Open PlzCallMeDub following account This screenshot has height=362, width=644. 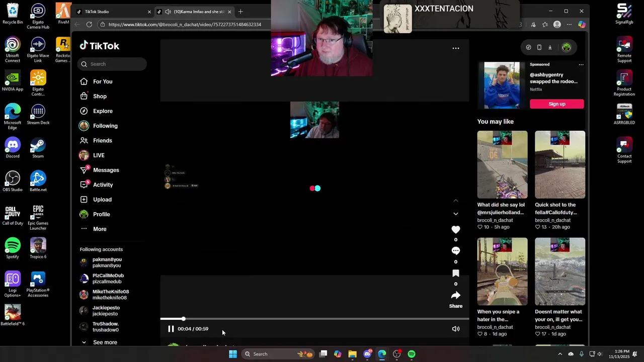click(x=108, y=279)
